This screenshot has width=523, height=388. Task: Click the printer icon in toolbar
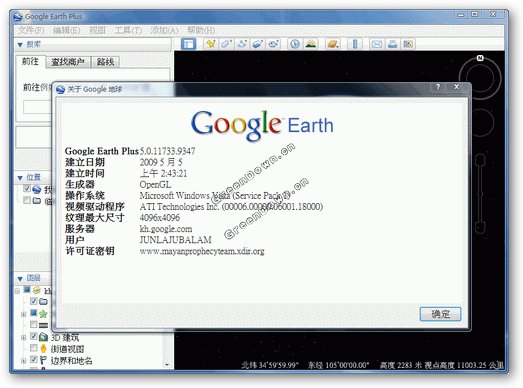393,44
